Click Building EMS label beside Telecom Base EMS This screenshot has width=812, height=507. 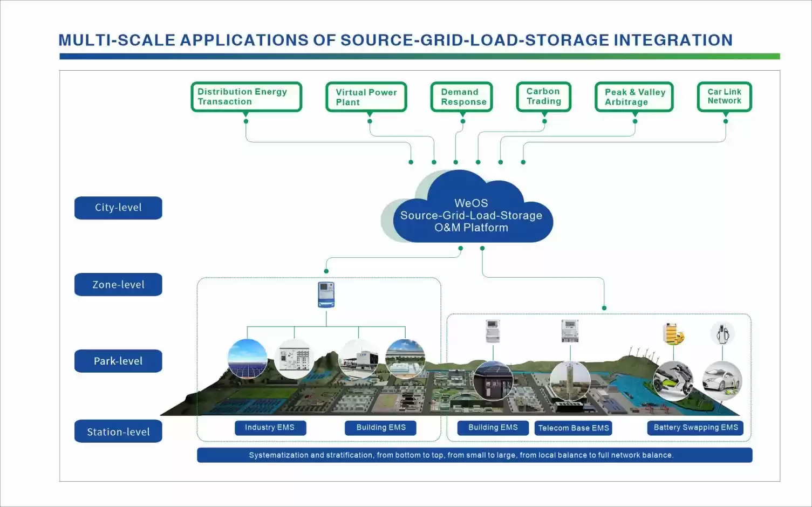pyautogui.click(x=493, y=428)
